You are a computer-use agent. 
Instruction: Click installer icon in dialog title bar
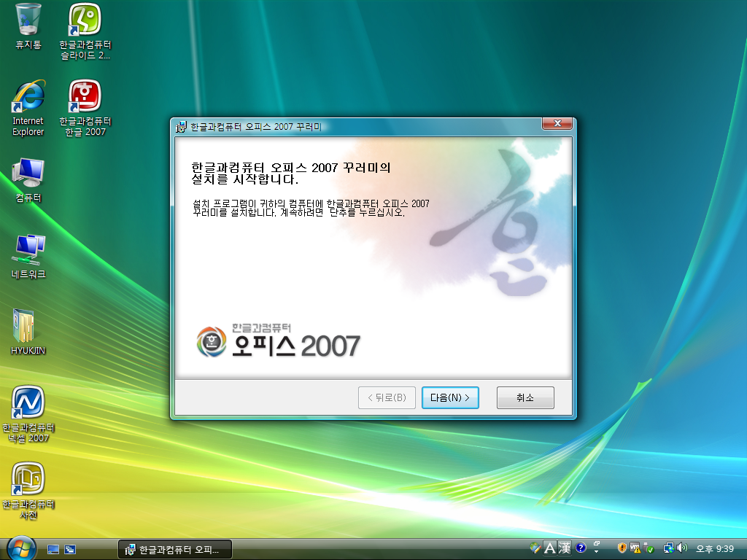[181, 127]
